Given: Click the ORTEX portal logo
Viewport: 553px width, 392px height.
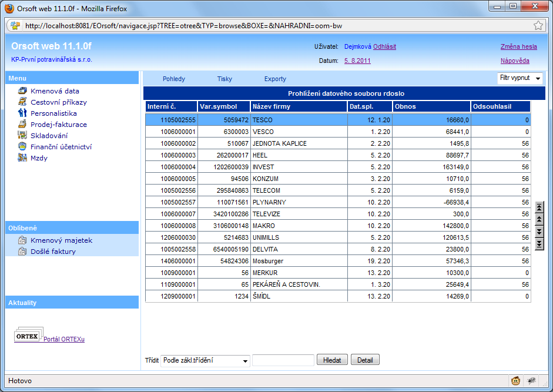Looking at the screenshot, I should (28, 336).
